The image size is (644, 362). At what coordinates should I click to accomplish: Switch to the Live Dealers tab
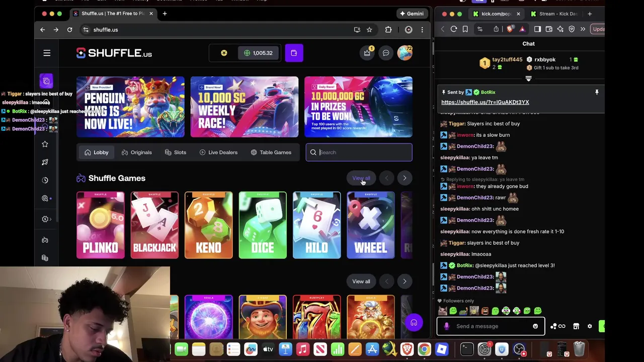(218, 152)
